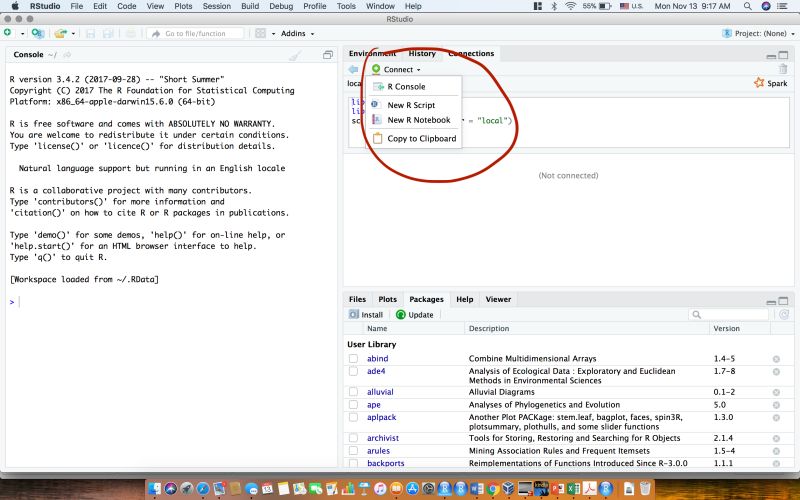Switch to the Environment tab
Image resolution: width=800 pixels, height=500 pixels.
tap(372, 54)
